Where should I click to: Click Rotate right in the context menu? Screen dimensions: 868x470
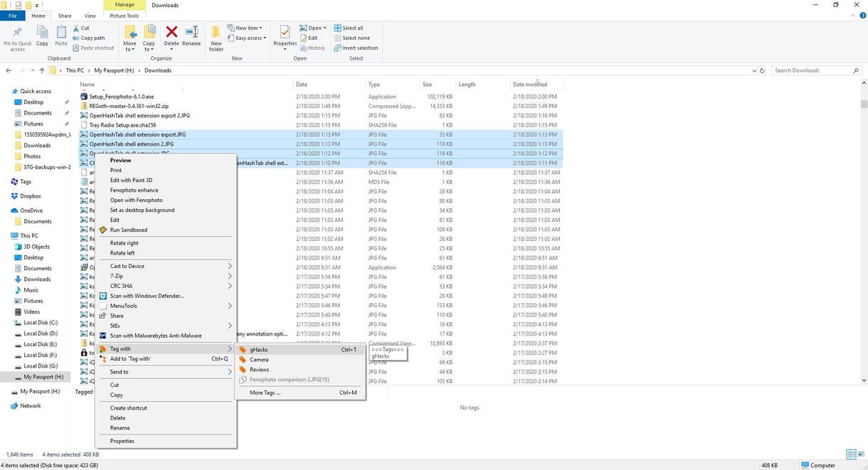coord(125,243)
